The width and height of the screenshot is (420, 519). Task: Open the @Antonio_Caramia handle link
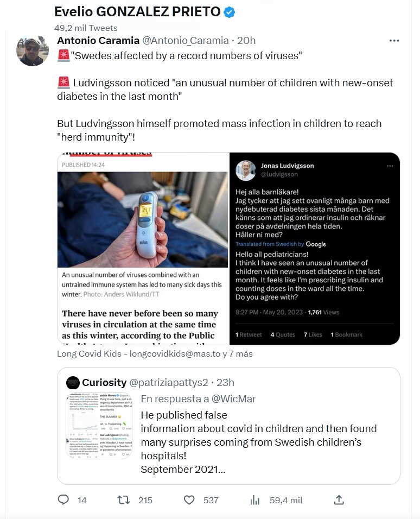point(186,41)
